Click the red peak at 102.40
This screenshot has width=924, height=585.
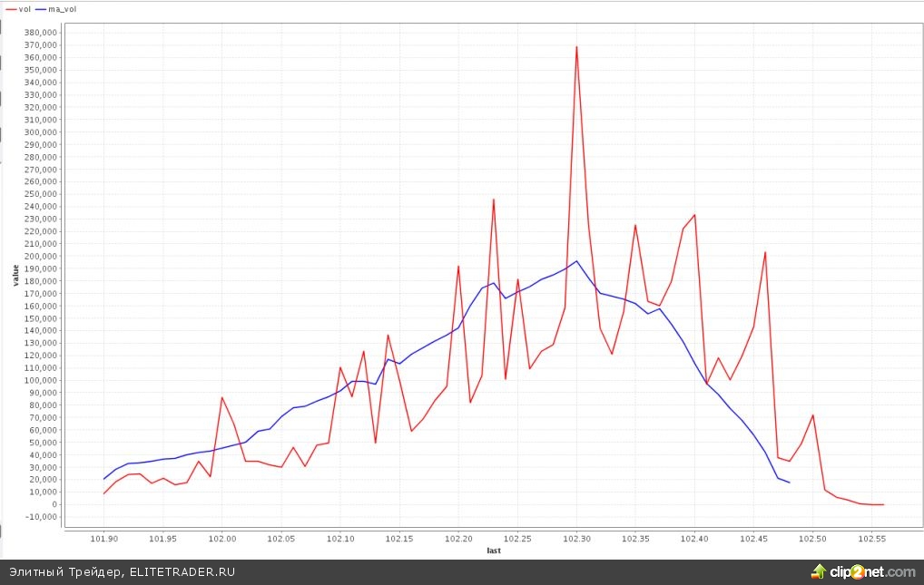click(694, 215)
